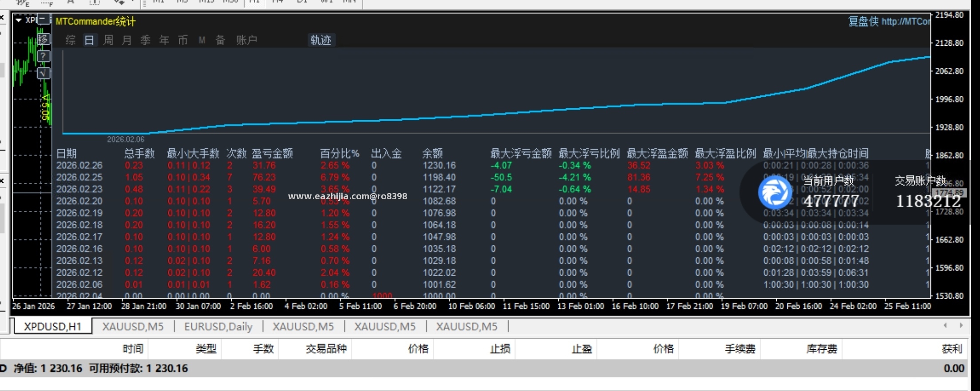
Task: Sort terminal by 获利 column header
Action: tap(952, 349)
